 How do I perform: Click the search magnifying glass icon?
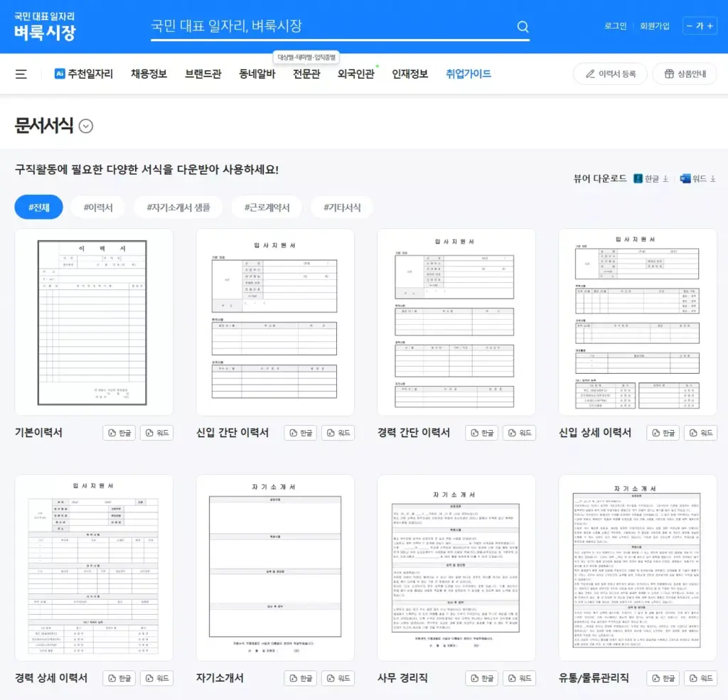(x=523, y=26)
